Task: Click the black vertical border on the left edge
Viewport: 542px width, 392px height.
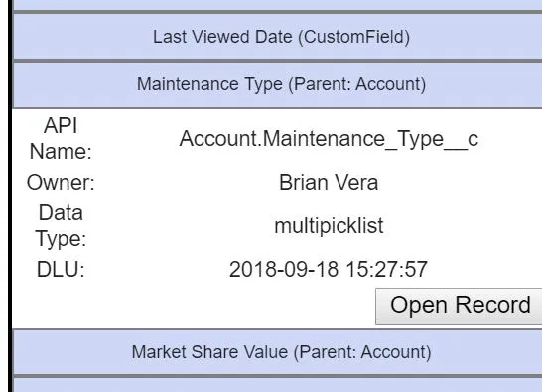Action: [10, 196]
